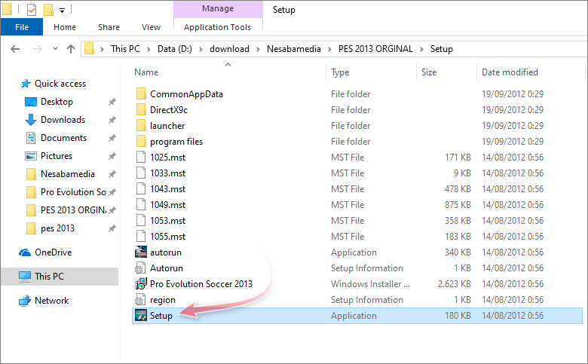Image resolution: width=588 pixels, height=364 pixels.
Task: Open Pro Evolution So pinned folder
Action: (73, 192)
